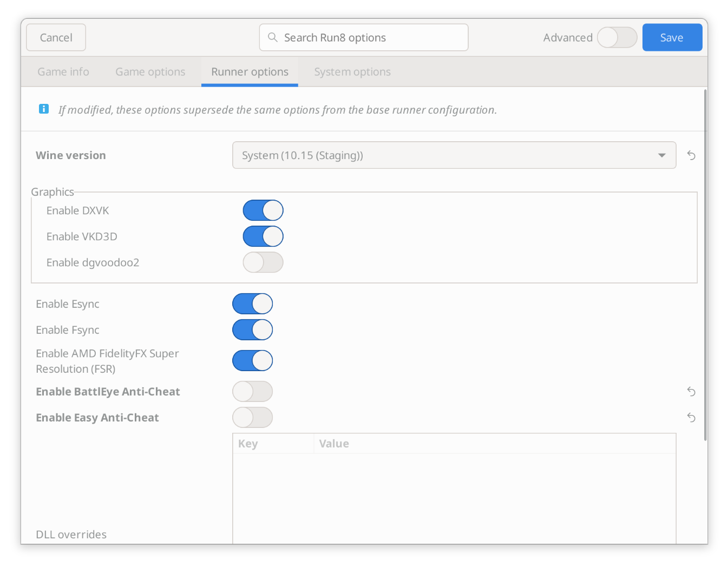728x567 pixels.
Task: Turn on the Advanced options switch
Action: tap(616, 37)
